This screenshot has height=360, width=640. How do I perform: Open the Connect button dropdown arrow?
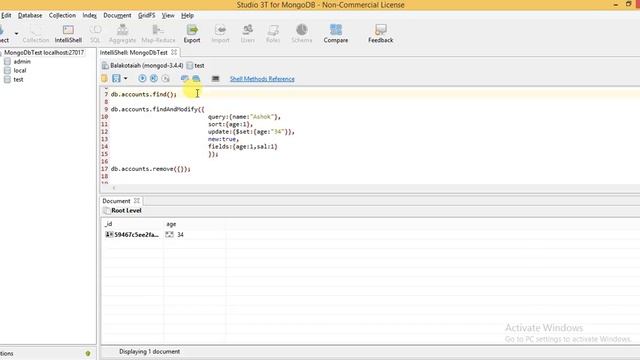[x=16, y=33]
